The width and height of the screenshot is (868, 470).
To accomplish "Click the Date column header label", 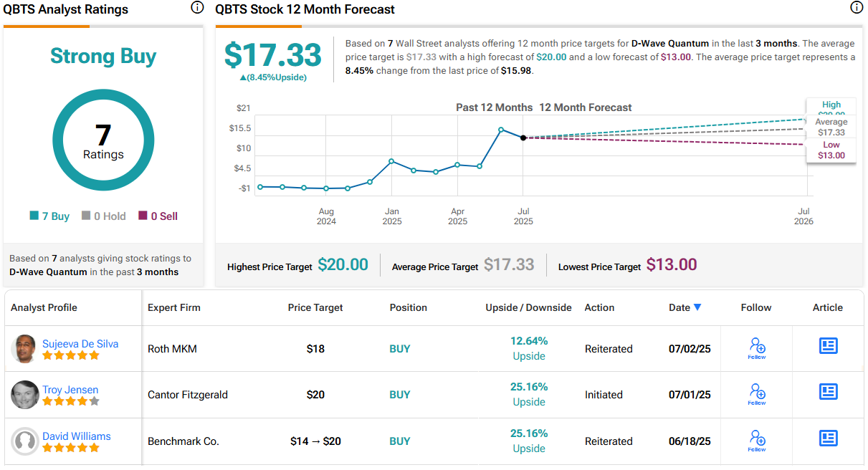I will tap(679, 307).
